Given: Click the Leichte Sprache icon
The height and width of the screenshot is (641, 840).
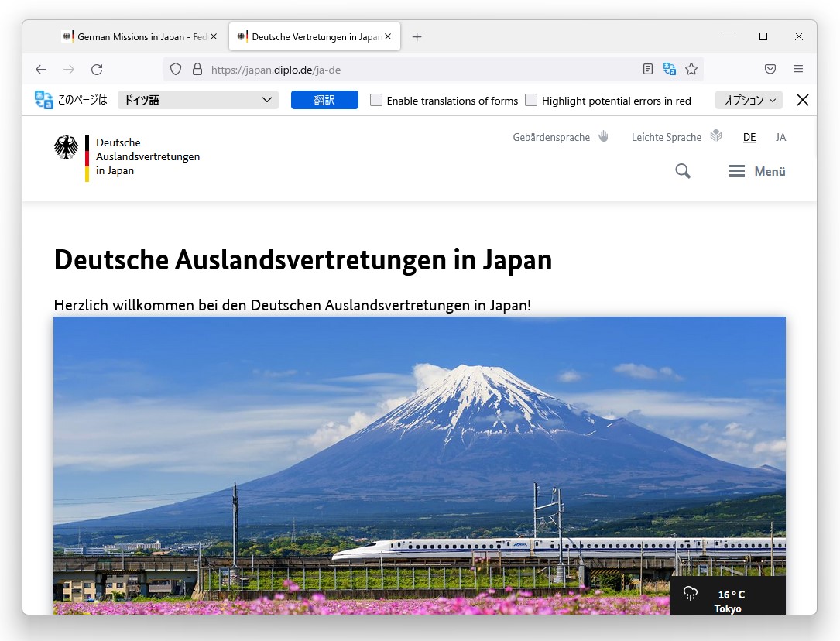Looking at the screenshot, I should [715, 136].
